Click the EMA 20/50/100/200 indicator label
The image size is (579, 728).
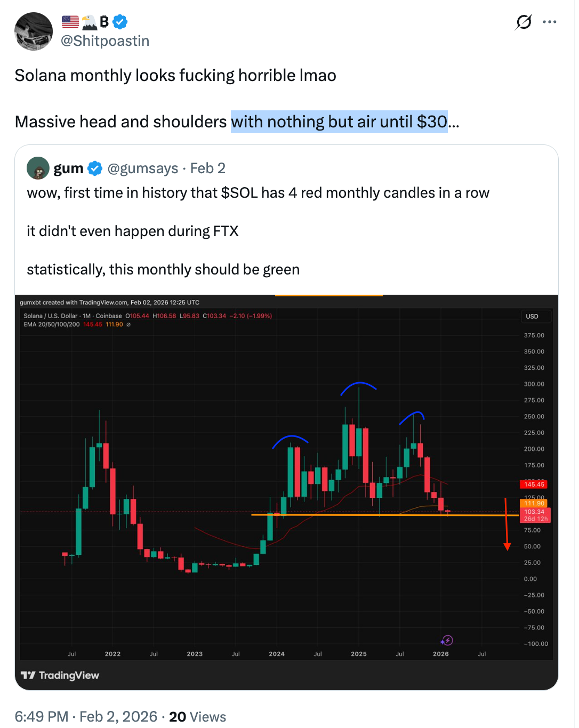tap(53, 324)
